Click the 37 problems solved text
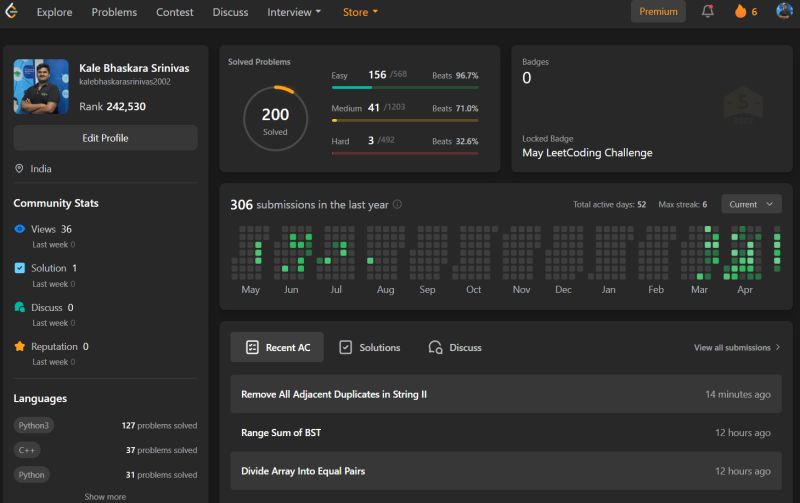The height and width of the screenshot is (503, 800). (161, 450)
